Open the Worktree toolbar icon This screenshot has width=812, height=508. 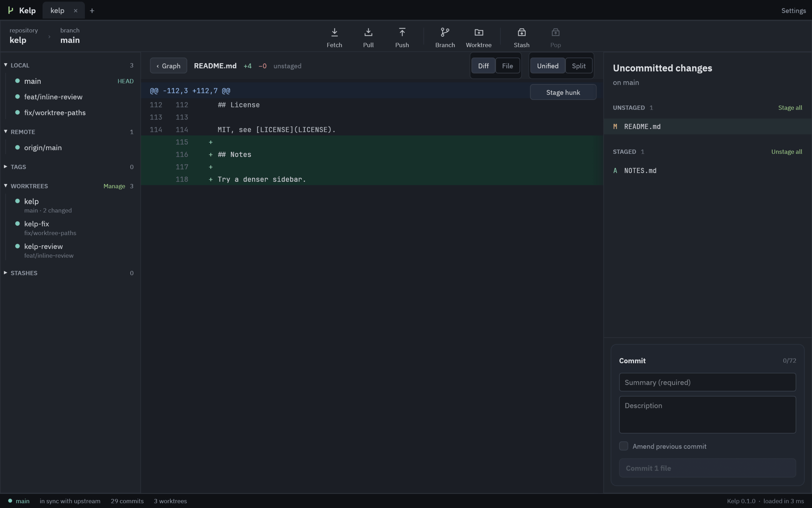(479, 33)
